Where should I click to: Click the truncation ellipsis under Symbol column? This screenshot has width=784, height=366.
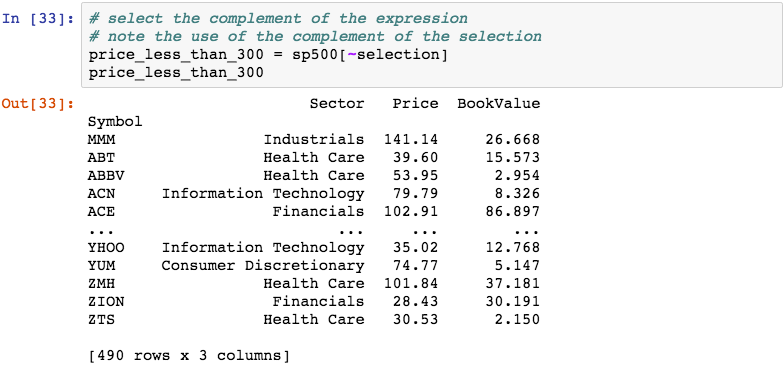pyautogui.click(x=102, y=233)
